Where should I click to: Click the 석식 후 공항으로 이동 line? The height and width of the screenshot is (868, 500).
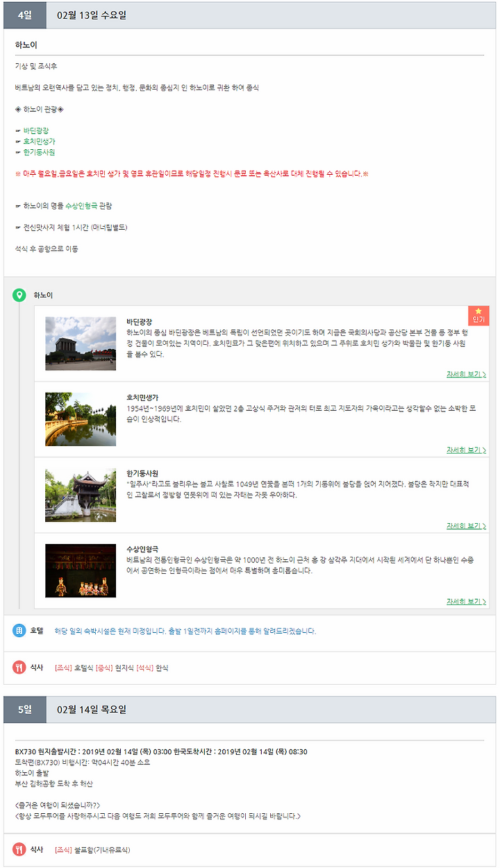click(47, 249)
